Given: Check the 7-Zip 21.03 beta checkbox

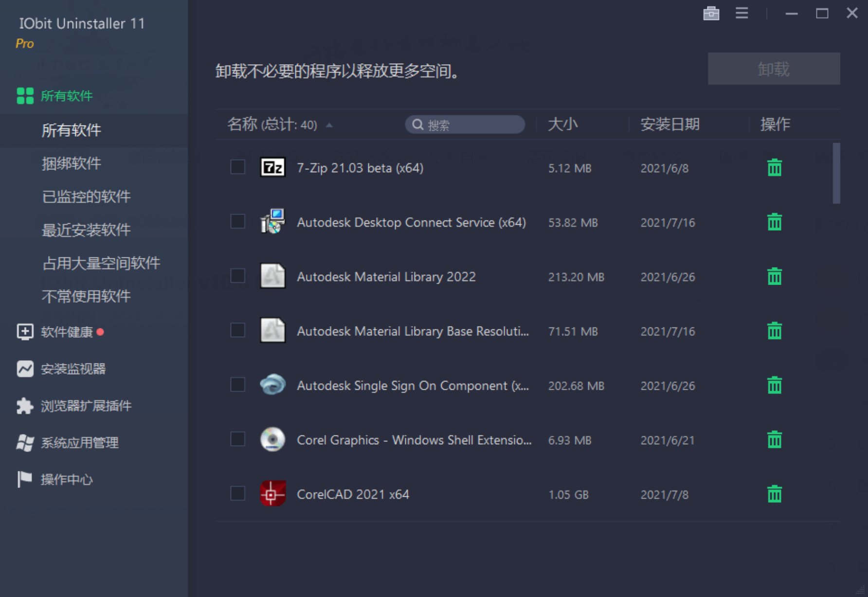Looking at the screenshot, I should (237, 167).
